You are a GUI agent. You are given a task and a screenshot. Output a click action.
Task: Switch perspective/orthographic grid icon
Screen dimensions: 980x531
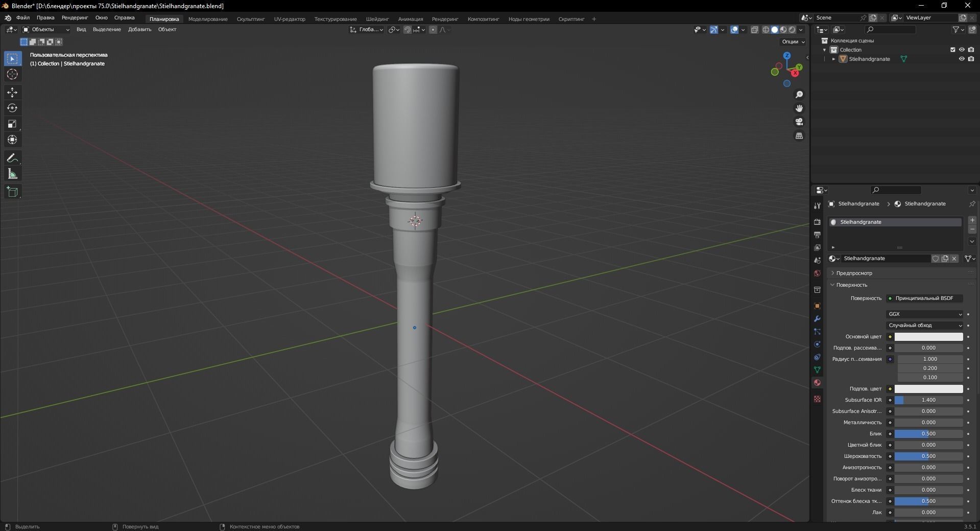pyautogui.click(x=799, y=135)
